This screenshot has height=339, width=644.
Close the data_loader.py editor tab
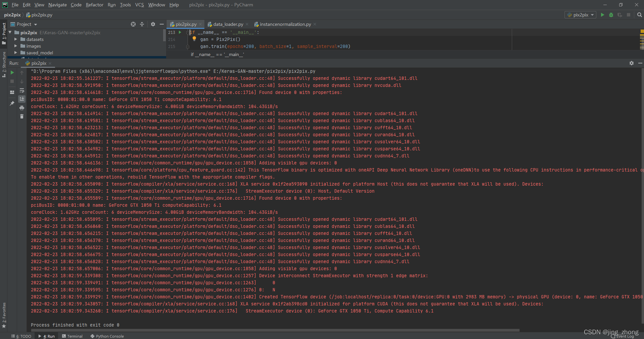[x=247, y=24]
